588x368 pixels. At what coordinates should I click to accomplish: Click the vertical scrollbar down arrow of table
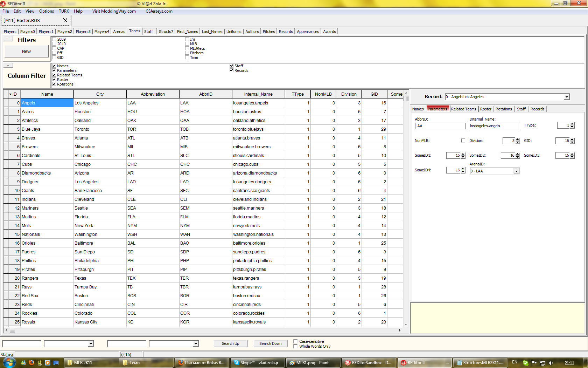coord(406,324)
